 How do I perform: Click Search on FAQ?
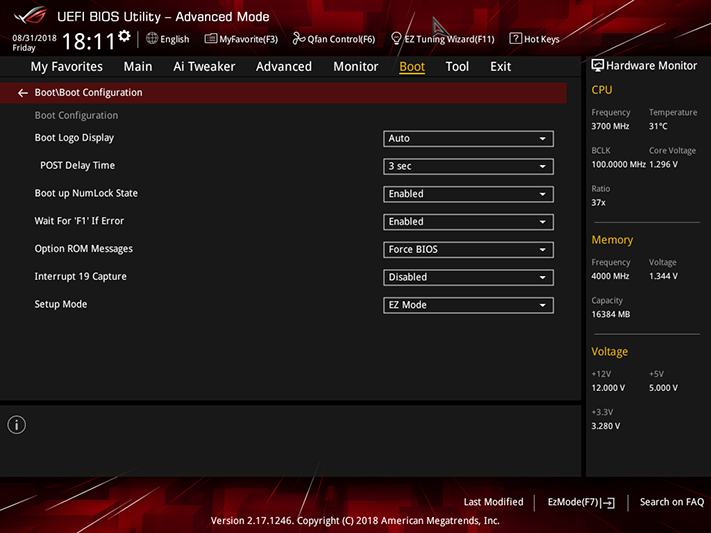(x=672, y=502)
